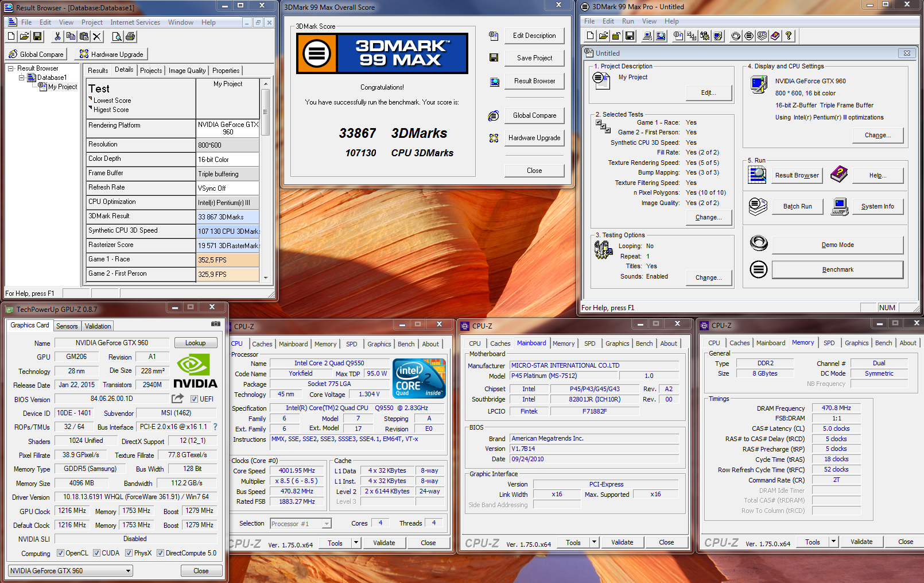
Task: Click the Core Speed field in CPU-Z
Action: 297,470
